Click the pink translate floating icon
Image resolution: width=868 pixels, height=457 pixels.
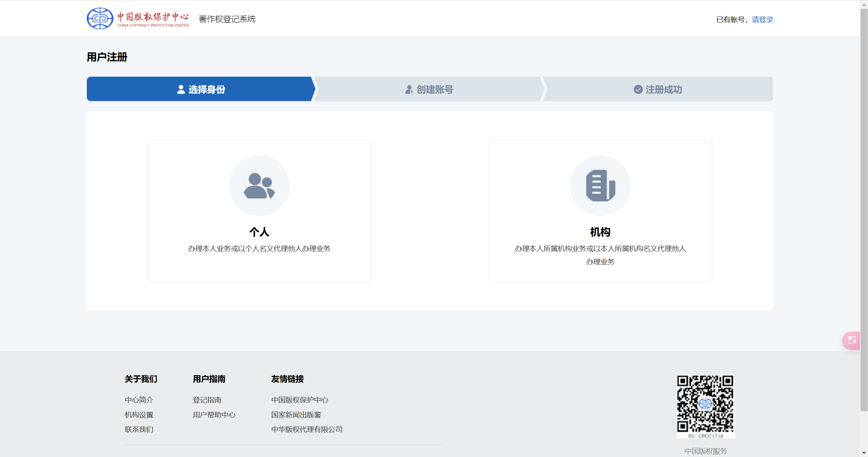pos(851,340)
